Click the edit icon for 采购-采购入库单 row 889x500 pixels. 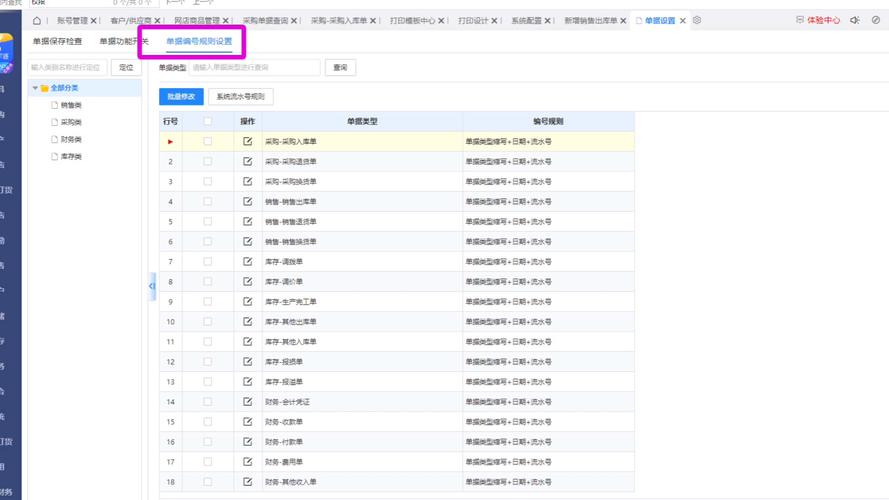tap(248, 141)
